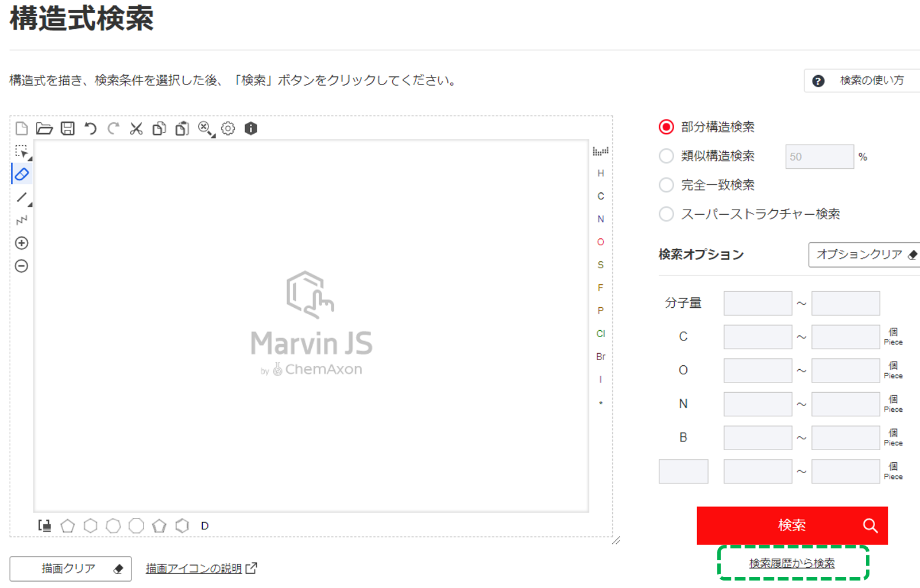The height and width of the screenshot is (588, 920).
Task: Click the O count maximum field
Action: click(846, 370)
